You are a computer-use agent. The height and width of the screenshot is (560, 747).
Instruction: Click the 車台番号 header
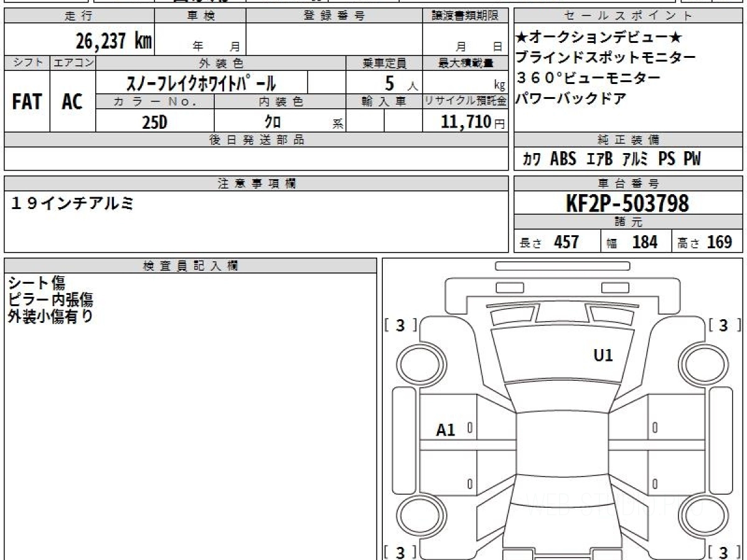coord(629,184)
